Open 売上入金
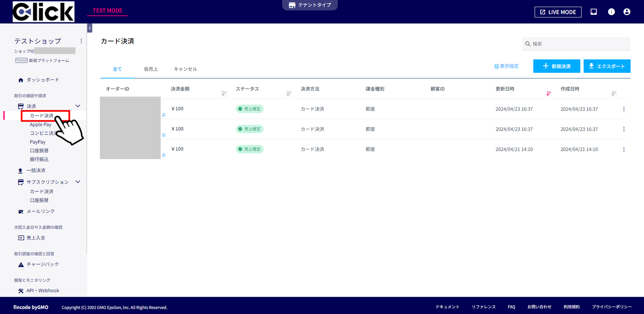 coord(36,238)
